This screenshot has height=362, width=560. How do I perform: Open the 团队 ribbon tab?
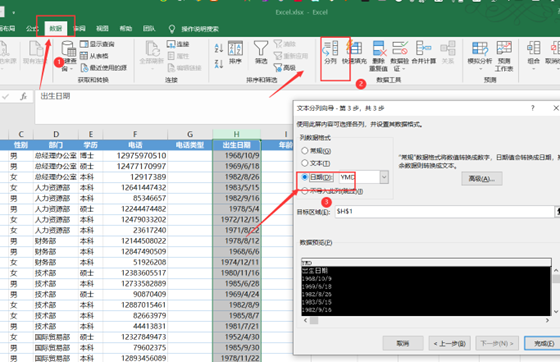pyautogui.click(x=149, y=29)
